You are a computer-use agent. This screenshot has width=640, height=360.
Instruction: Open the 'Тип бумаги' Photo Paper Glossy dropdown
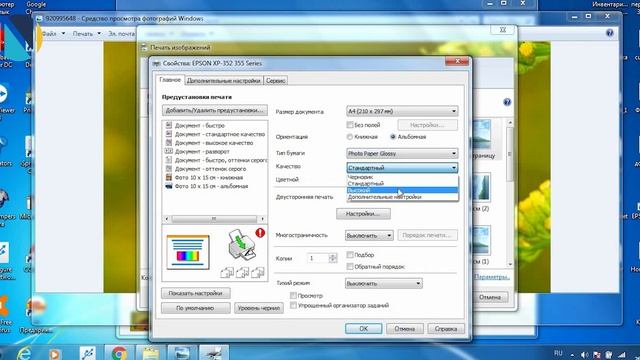click(x=402, y=153)
